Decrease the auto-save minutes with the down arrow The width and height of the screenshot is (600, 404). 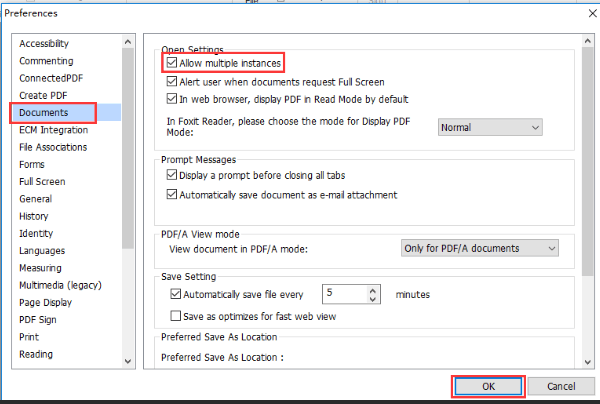pos(373,300)
